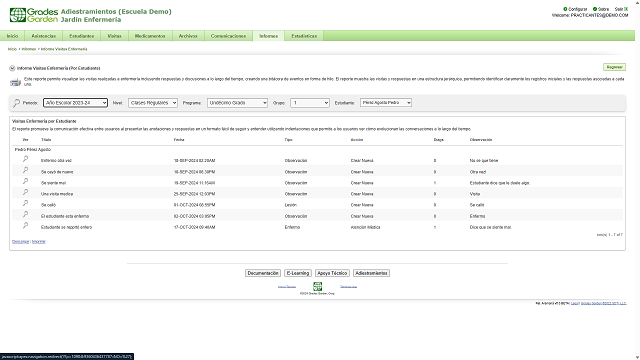Image resolution: width=640 pixels, height=360 pixels.
Task: Open the Estudiante dropdown 'Pérez Agosto Pedro'
Action: 386,103
